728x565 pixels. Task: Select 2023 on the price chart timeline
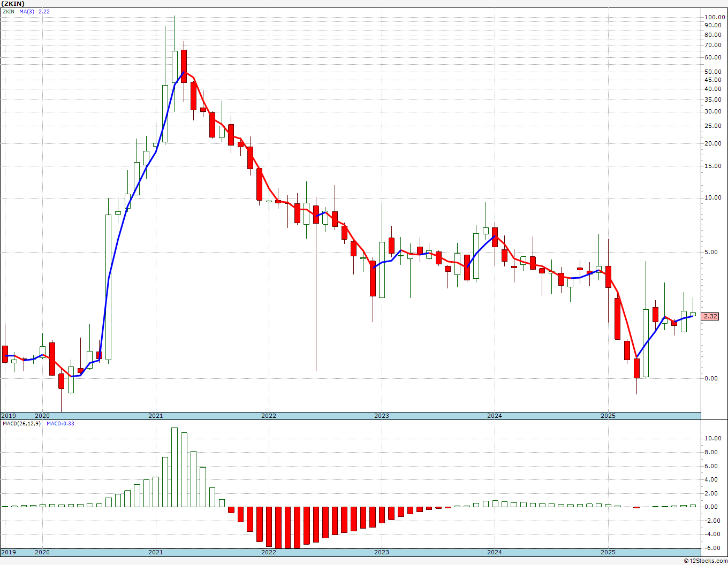[x=382, y=416]
